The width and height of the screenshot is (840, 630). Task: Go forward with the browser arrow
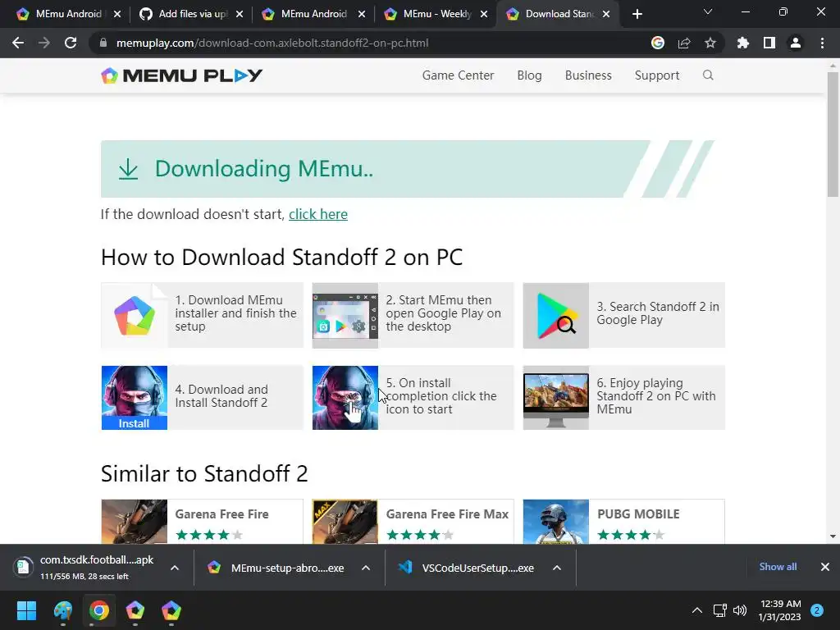point(44,43)
